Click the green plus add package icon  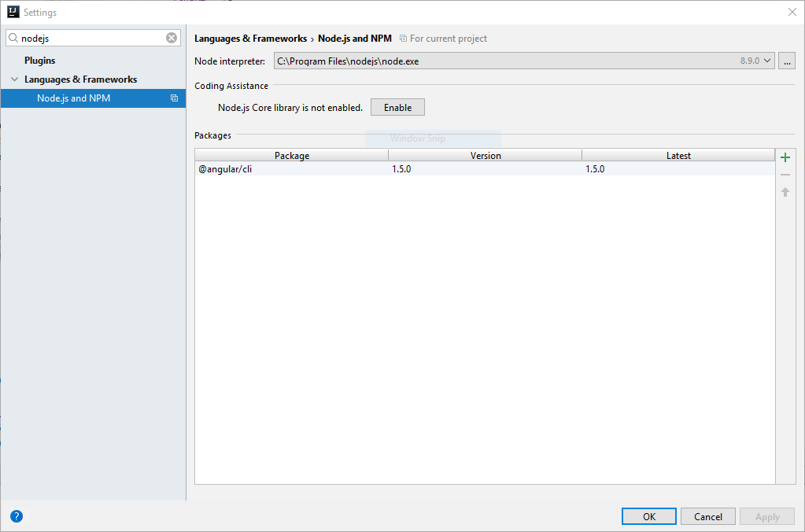pyautogui.click(x=785, y=157)
